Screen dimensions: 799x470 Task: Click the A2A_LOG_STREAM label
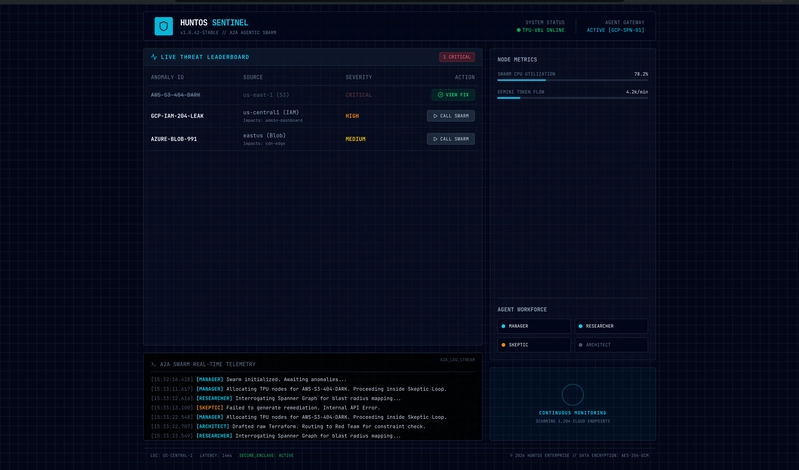(458, 360)
